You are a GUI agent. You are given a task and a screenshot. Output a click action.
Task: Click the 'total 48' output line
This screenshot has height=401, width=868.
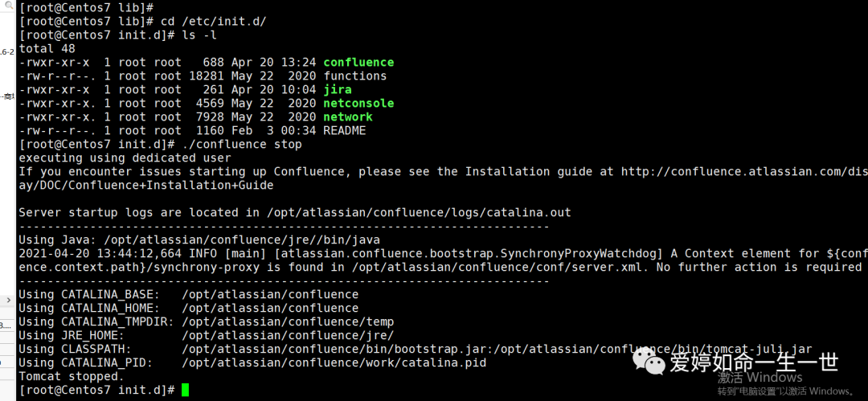(x=47, y=49)
